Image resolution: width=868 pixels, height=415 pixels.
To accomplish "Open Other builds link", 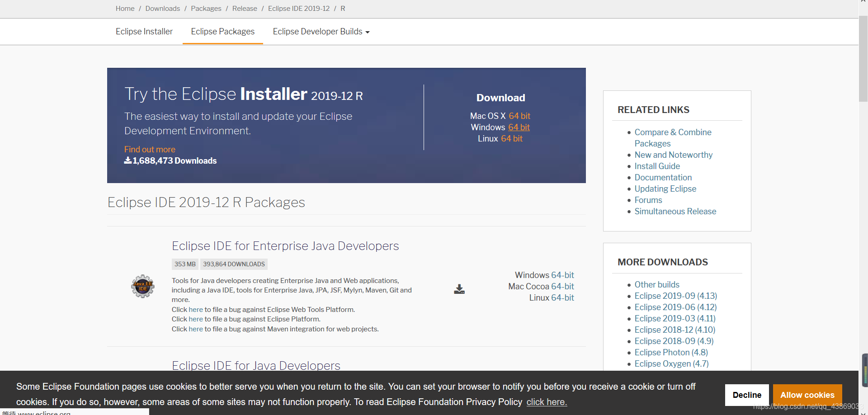I will coord(657,285).
